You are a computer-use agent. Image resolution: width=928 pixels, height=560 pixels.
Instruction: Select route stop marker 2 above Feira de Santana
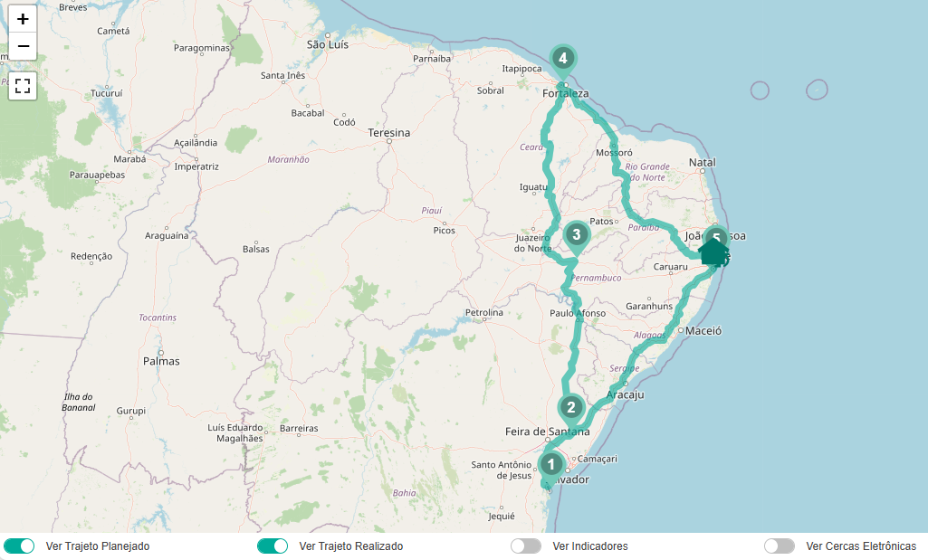coord(570,407)
